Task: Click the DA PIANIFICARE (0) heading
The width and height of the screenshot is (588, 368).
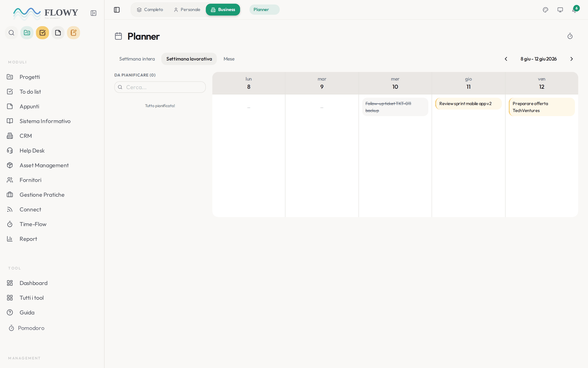Action: click(135, 75)
